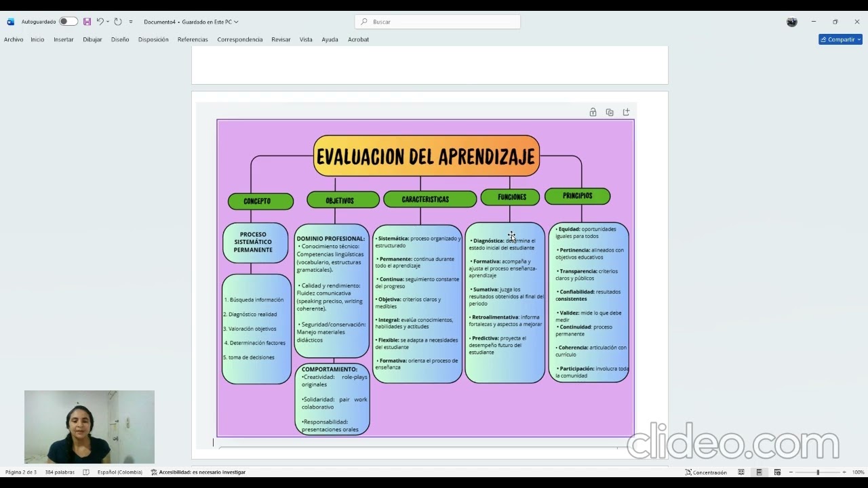
Task: Expand the Documento4 save location dropdown
Action: 236,22
